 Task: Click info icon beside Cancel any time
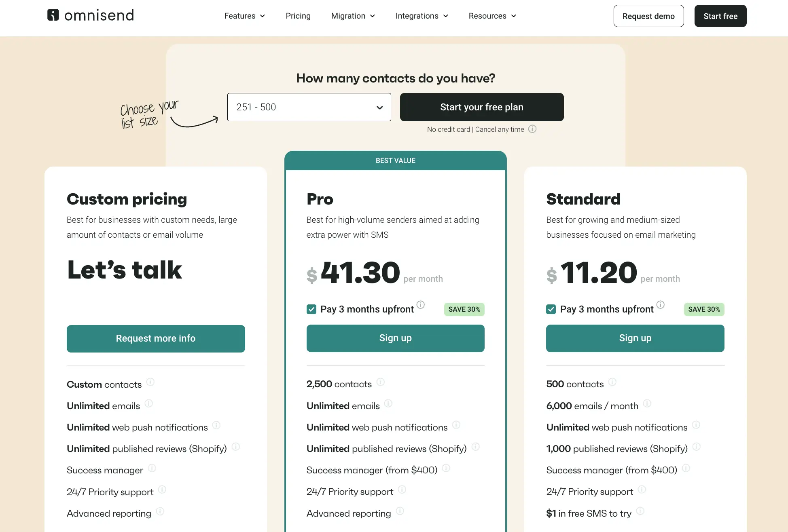click(x=532, y=129)
